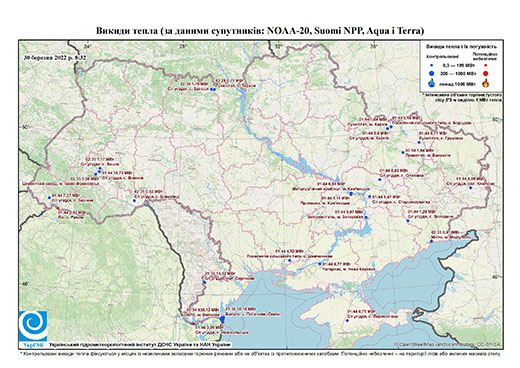Image resolution: width=520 pixels, height=368 pixels.
Task: Select the blue marker in Crimea
Action: 347,320
